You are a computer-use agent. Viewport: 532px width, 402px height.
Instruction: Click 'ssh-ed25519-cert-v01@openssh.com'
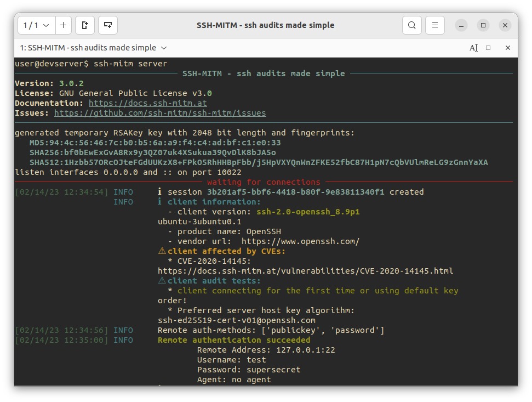[237, 320]
